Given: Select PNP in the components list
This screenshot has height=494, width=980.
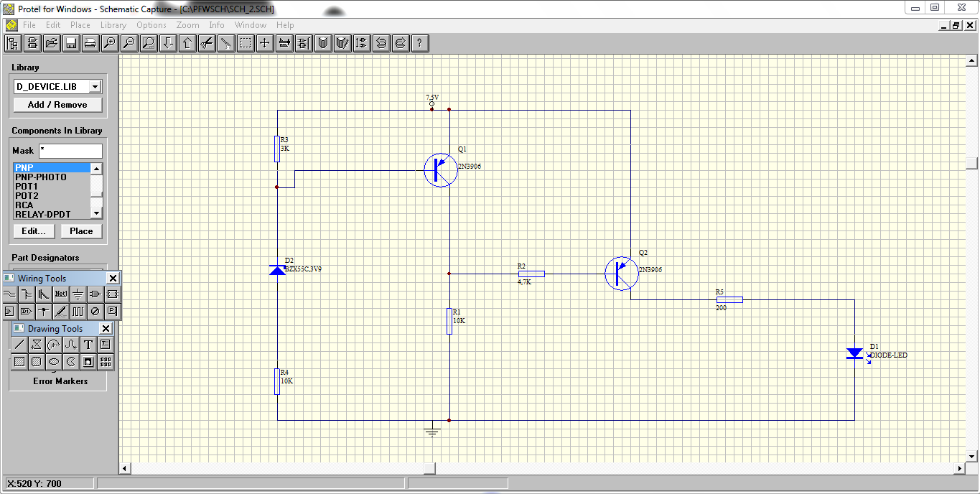Looking at the screenshot, I should [52, 167].
